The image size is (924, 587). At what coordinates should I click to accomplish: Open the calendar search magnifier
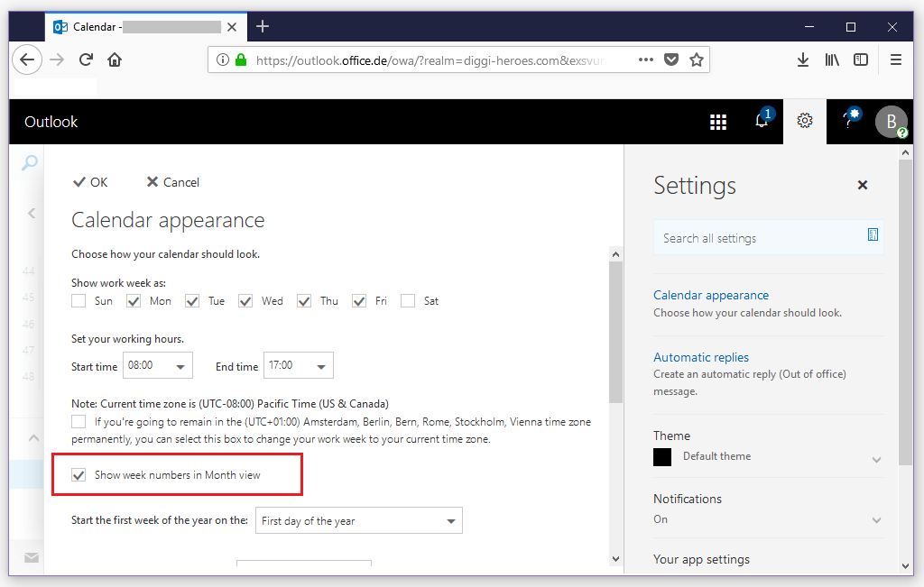tap(28, 162)
